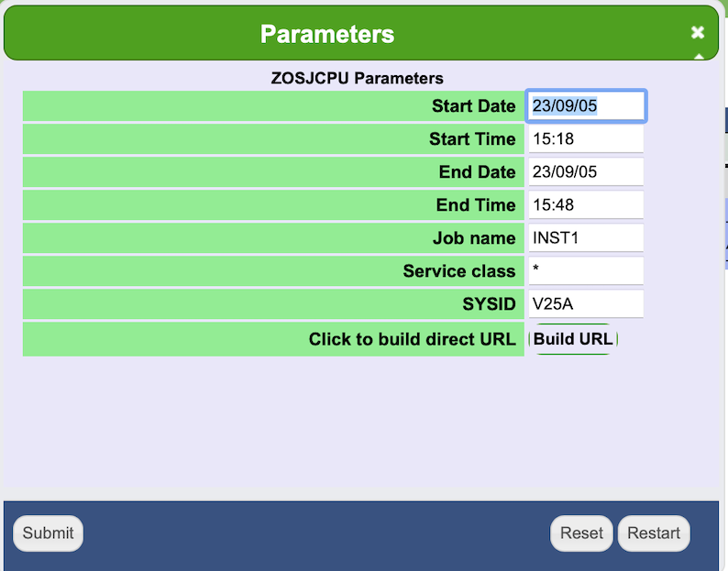This screenshot has height=571, width=728.
Task: Click the 'Click to build direct URL' label
Action: (412, 339)
